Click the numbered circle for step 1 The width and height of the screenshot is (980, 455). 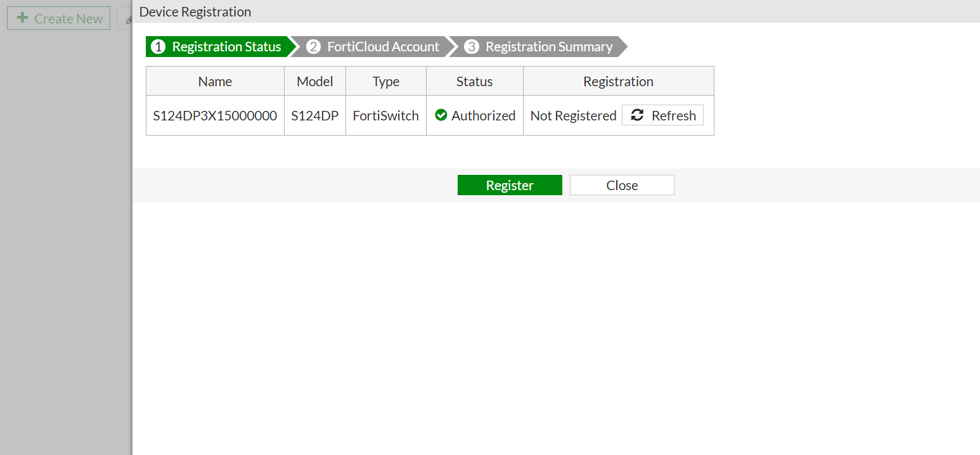coord(158,46)
